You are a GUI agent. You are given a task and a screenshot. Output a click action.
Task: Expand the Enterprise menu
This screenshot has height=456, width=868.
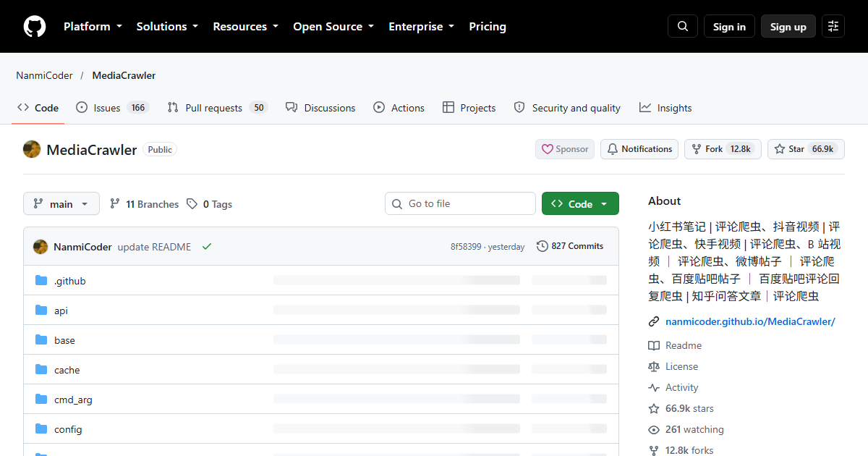422,27
